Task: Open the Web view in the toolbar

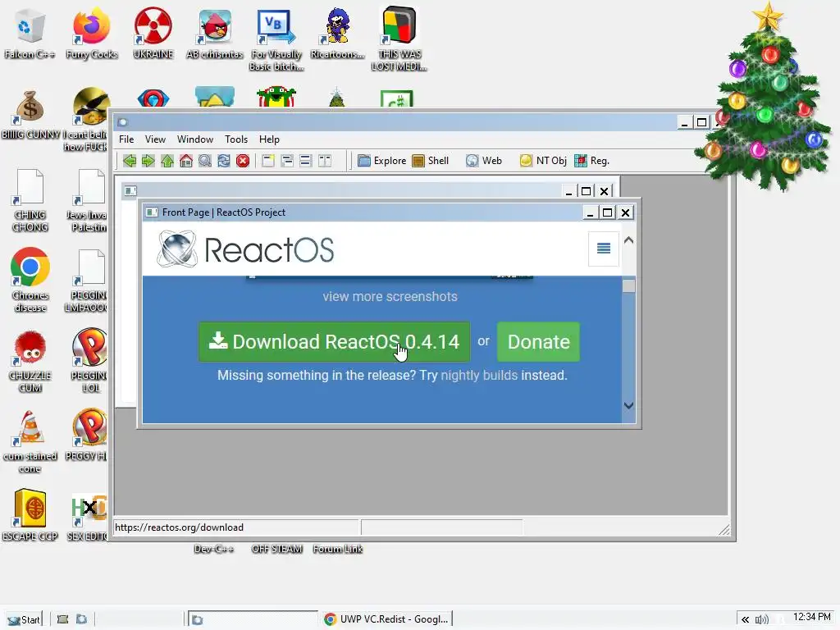Action: click(484, 161)
